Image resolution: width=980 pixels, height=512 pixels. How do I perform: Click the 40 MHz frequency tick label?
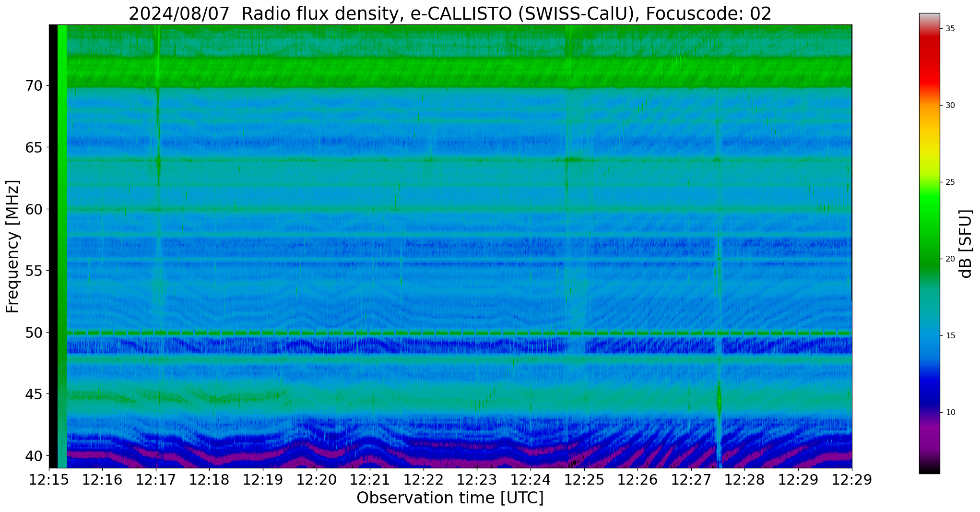tap(34, 455)
